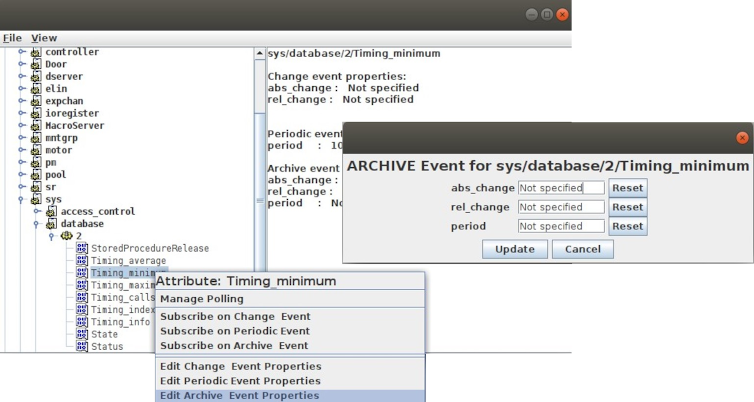Image resolution: width=754 pixels, height=402 pixels.
Task: Click the StoredProcedureRelease attribute icon
Action: tap(82, 248)
